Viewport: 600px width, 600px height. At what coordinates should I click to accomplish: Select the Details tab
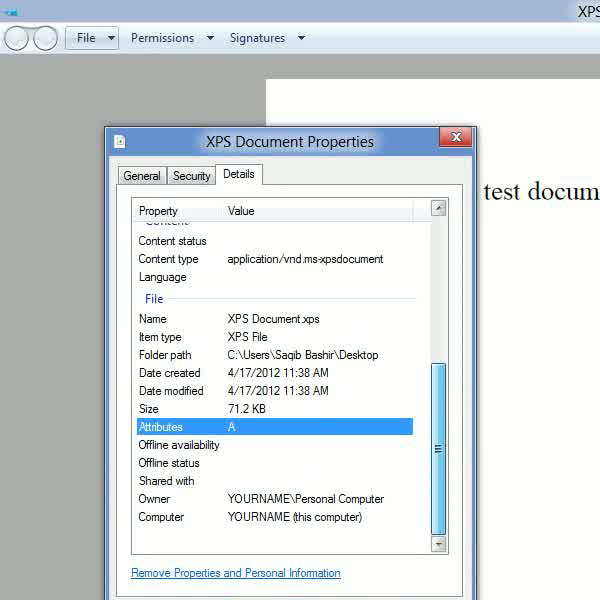tap(239, 174)
